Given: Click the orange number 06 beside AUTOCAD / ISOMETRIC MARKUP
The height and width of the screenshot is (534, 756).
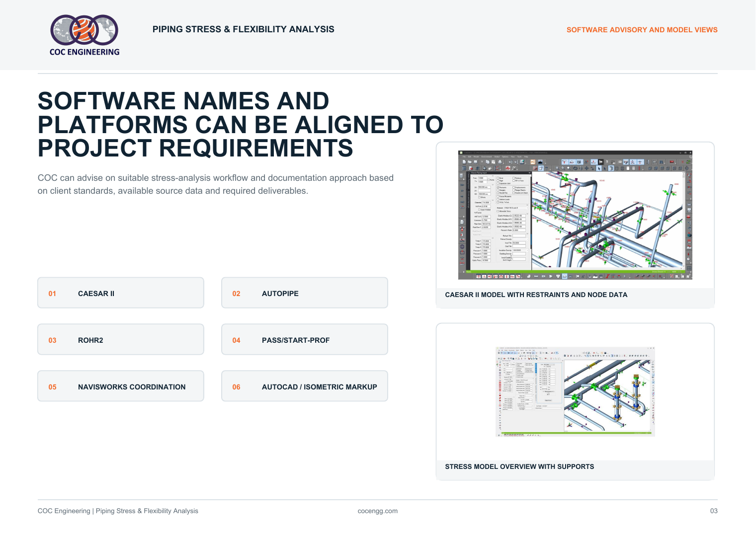Looking at the screenshot, I should 236,387.
